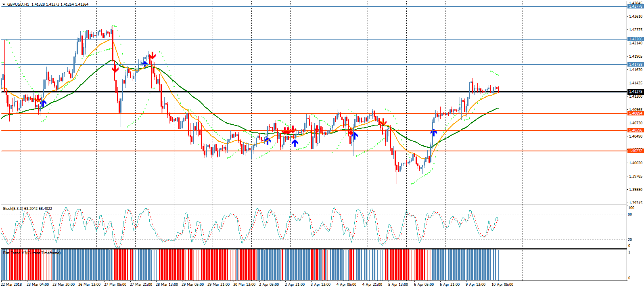This screenshot has width=644, height=289.
Task: Click the topmost red arrow near 28 Mar
Action: [x=152, y=56]
